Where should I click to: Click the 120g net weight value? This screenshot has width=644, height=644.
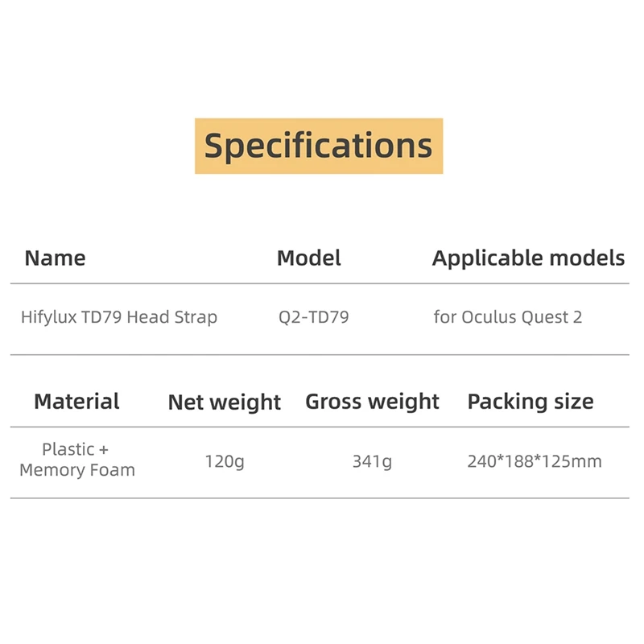point(225,462)
